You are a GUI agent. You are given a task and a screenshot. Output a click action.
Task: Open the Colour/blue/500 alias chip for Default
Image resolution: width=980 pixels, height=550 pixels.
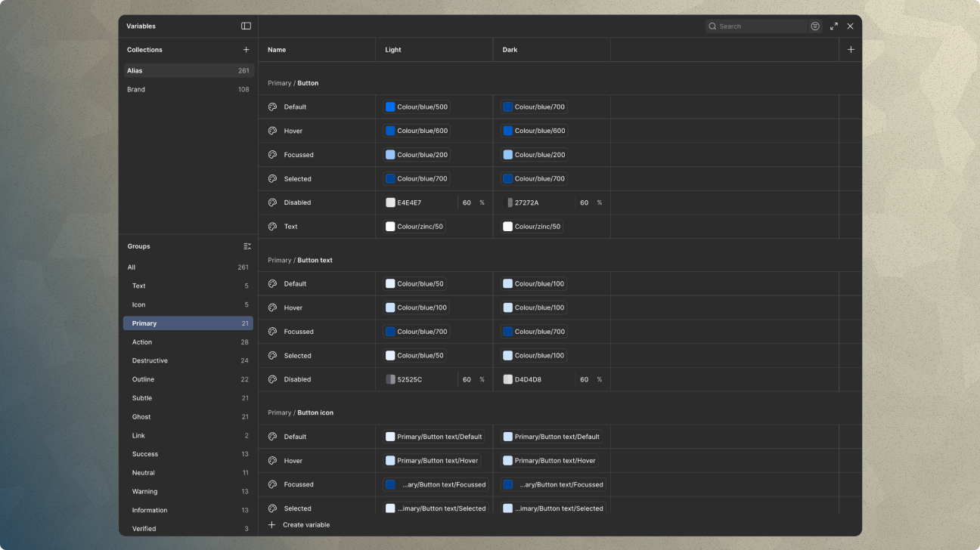417,107
